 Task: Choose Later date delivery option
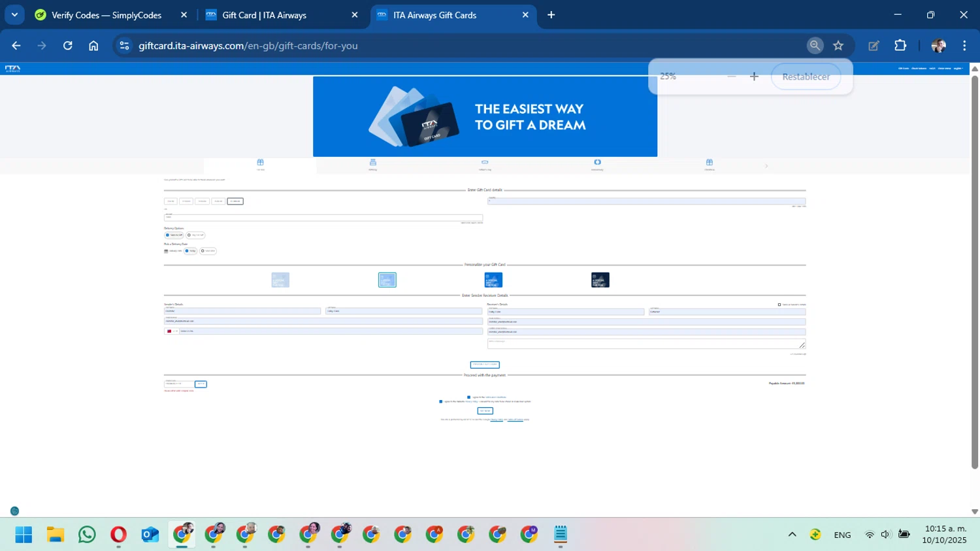click(x=208, y=251)
